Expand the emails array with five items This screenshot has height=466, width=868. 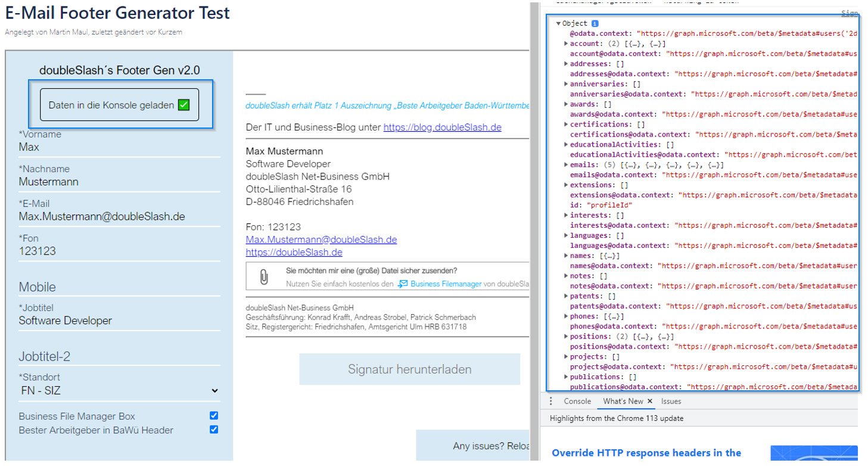[566, 165]
